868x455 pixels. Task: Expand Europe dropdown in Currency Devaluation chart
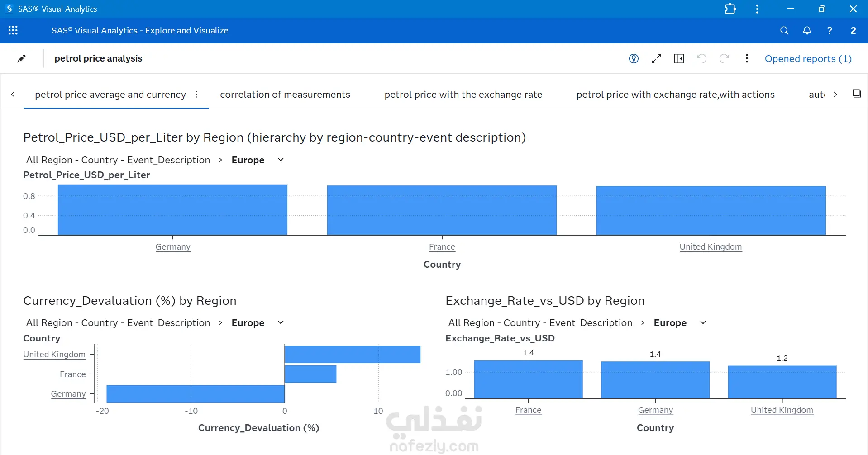(281, 322)
